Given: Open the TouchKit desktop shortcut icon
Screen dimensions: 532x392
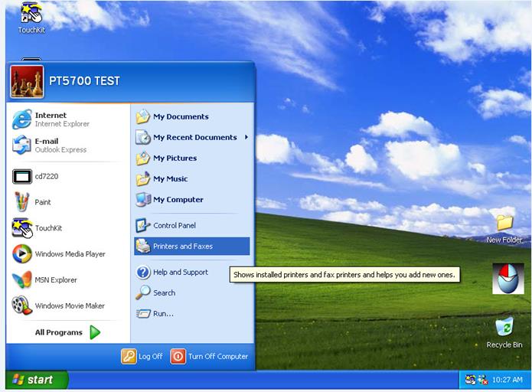Looking at the screenshot, I should 31,13.
